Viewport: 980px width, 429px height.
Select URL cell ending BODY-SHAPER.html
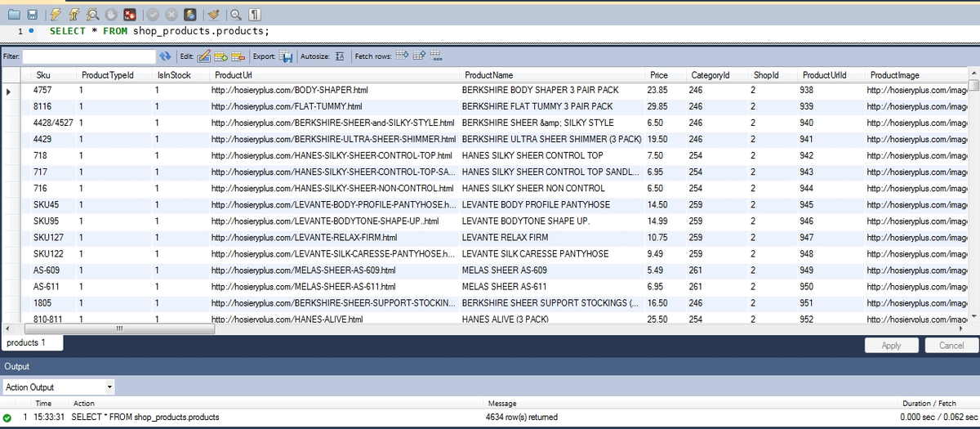(x=334, y=90)
